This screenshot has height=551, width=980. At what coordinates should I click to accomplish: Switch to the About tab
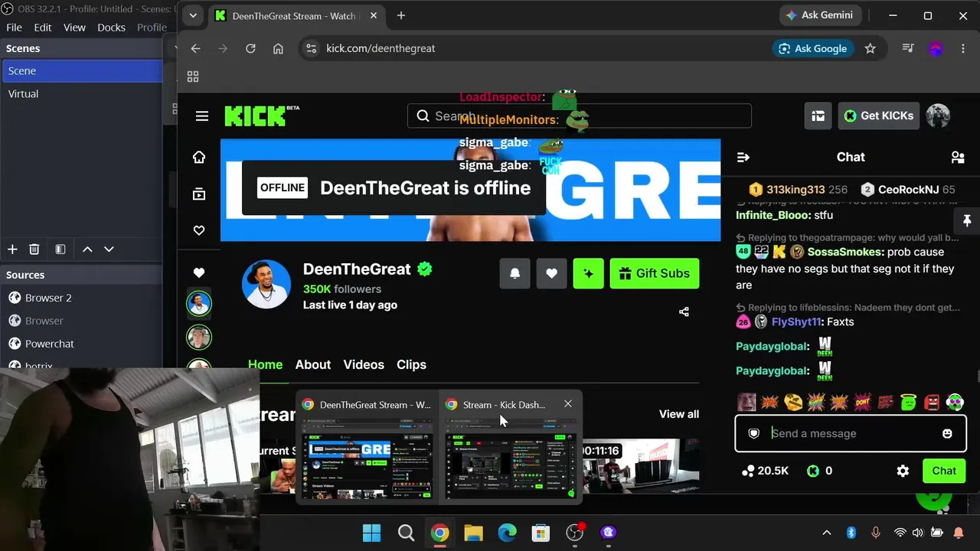[313, 364]
